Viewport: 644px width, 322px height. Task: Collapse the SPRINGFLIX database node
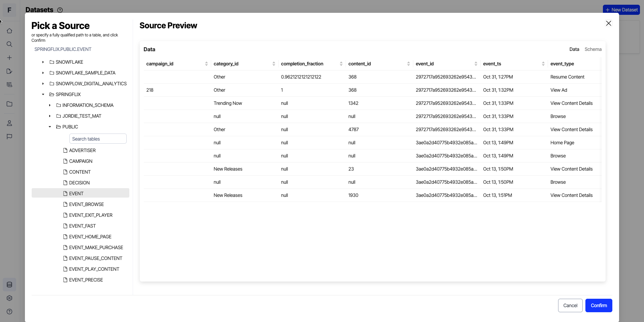point(43,94)
